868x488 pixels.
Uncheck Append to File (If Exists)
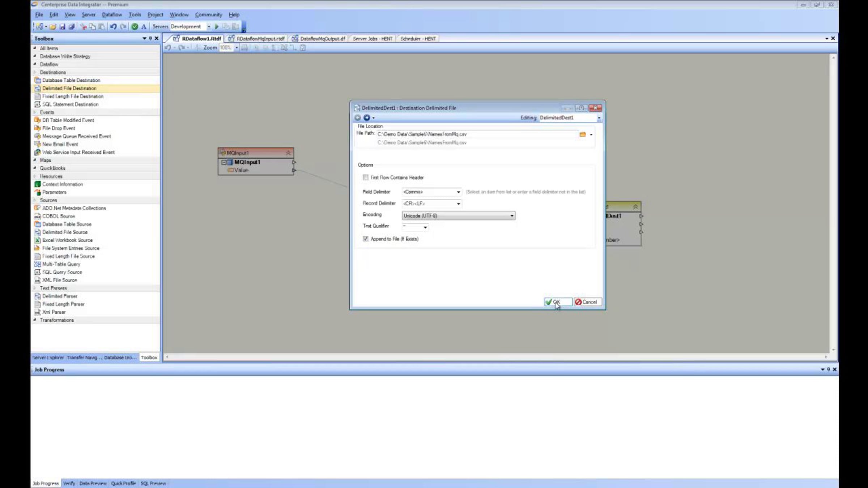(x=365, y=239)
